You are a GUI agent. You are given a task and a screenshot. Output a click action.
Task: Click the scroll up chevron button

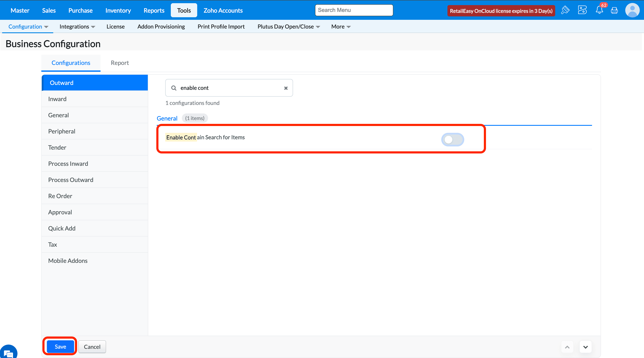[x=567, y=347]
